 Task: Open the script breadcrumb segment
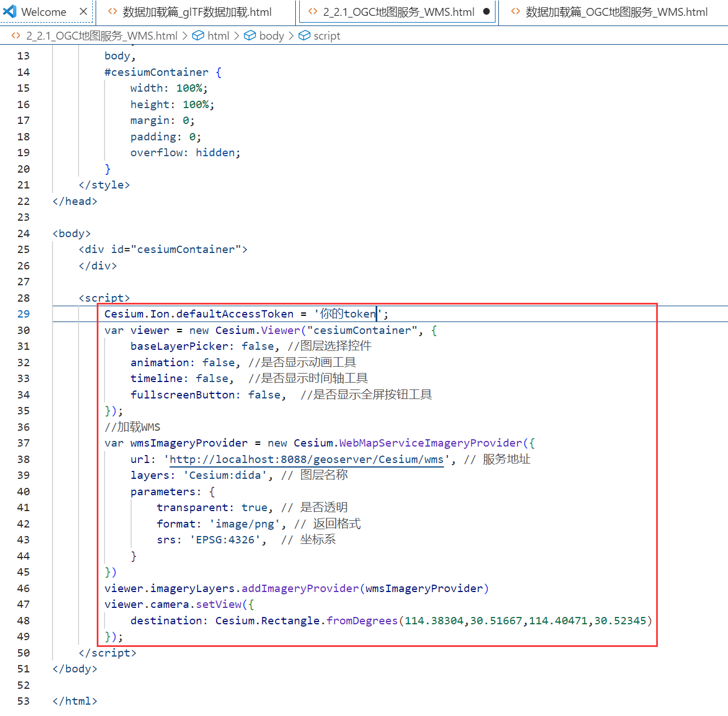[327, 36]
